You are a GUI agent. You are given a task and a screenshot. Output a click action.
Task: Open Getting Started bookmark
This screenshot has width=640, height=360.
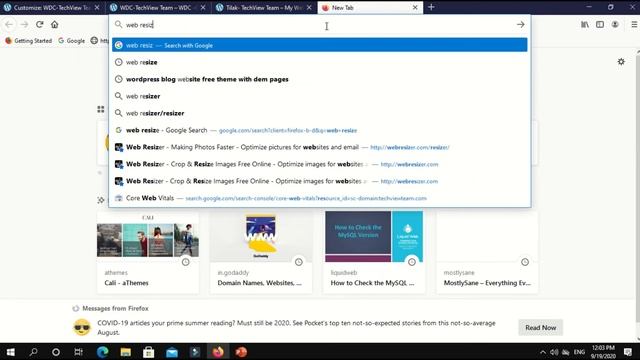coord(29,41)
